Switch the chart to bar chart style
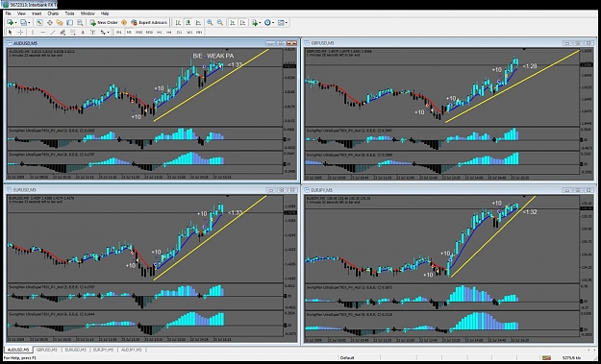This screenshot has height=364, width=601. pyautogui.click(x=178, y=23)
